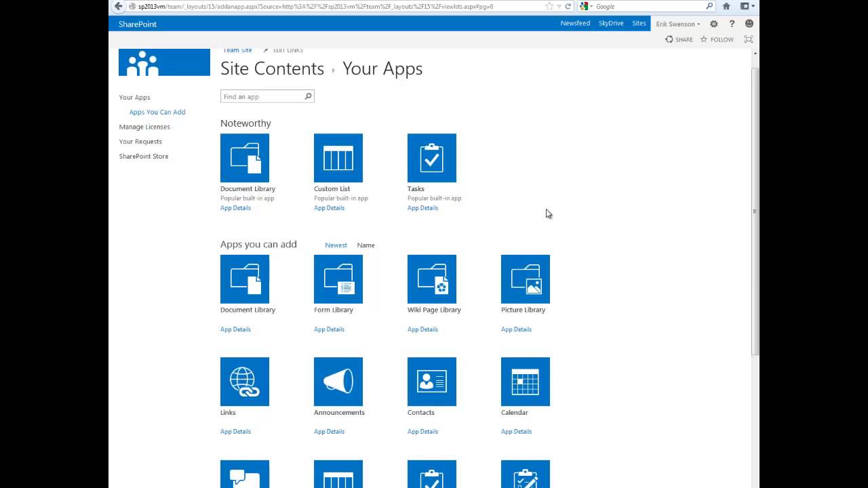Viewport: 868px width, 488px height.
Task: Open App Details for Announcements
Action: (329, 432)
